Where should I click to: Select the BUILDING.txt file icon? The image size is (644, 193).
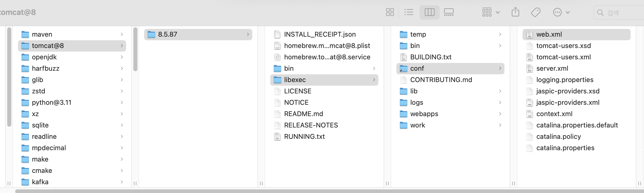click(x=403, y=57)
